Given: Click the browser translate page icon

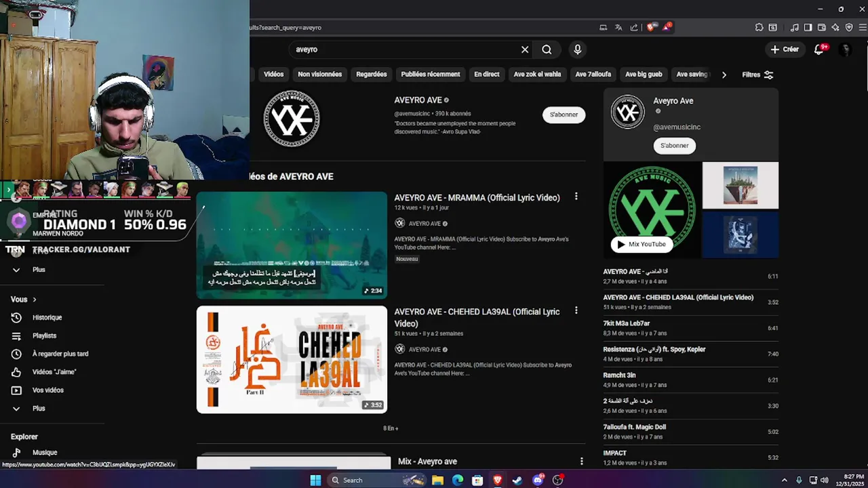Looking at the screenshot, I should (x=618, y=28).
